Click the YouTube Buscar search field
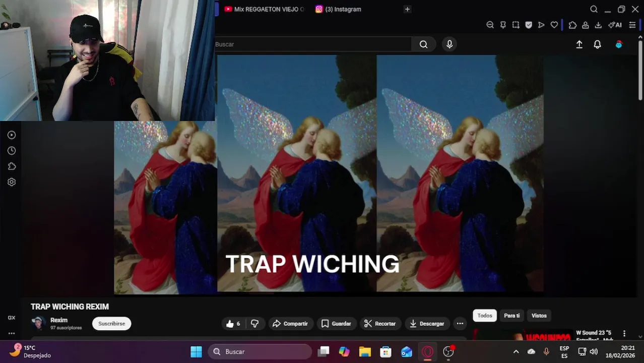The width and height of the screenshot is (644, 363). click(313, 44)
